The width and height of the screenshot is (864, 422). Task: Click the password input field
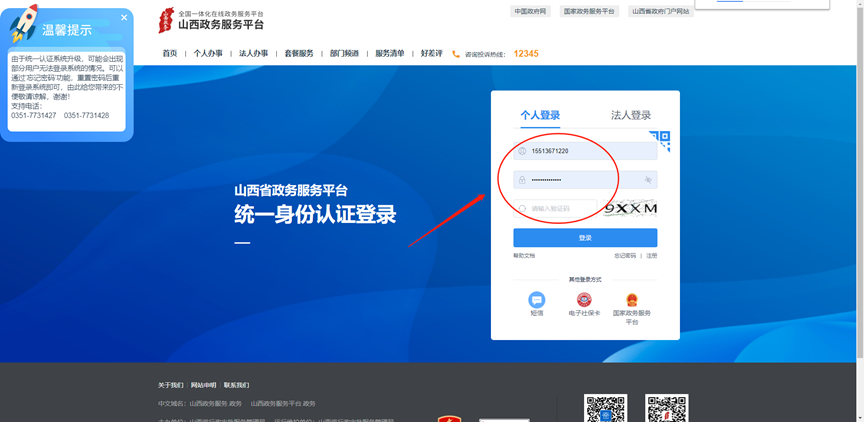(x=585, y=180)
